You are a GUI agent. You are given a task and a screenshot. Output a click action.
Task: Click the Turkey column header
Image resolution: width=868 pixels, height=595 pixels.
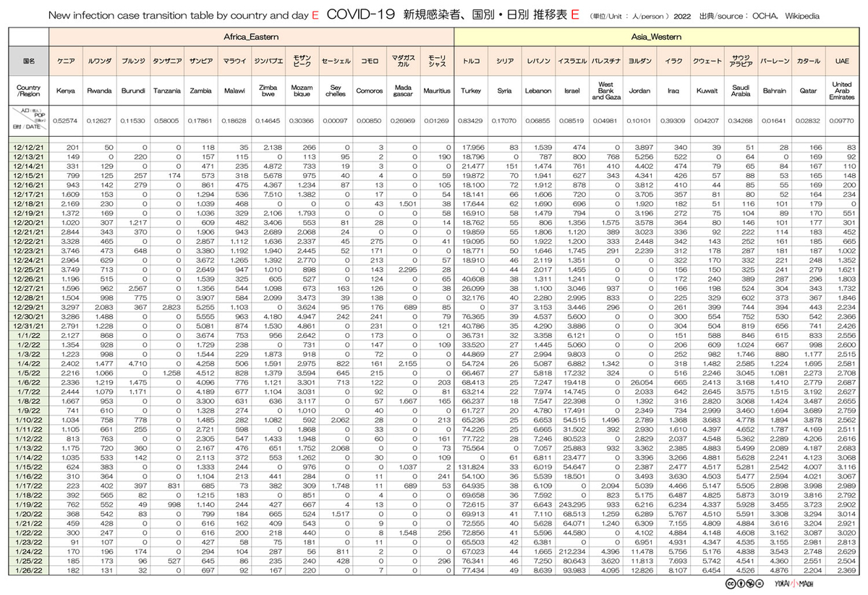(471, 91)
